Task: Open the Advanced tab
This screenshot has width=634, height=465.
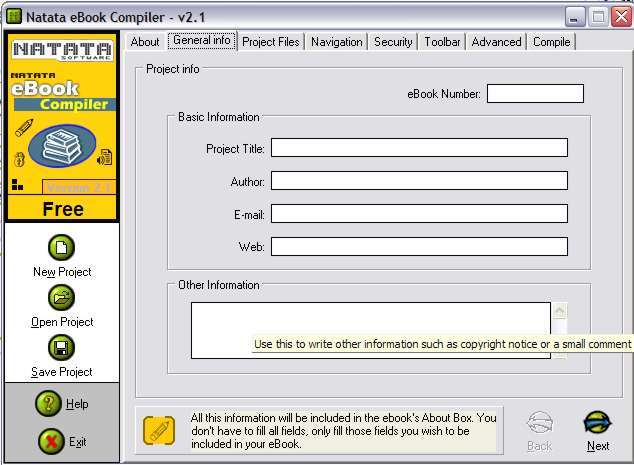Action: tap(497, 42)
